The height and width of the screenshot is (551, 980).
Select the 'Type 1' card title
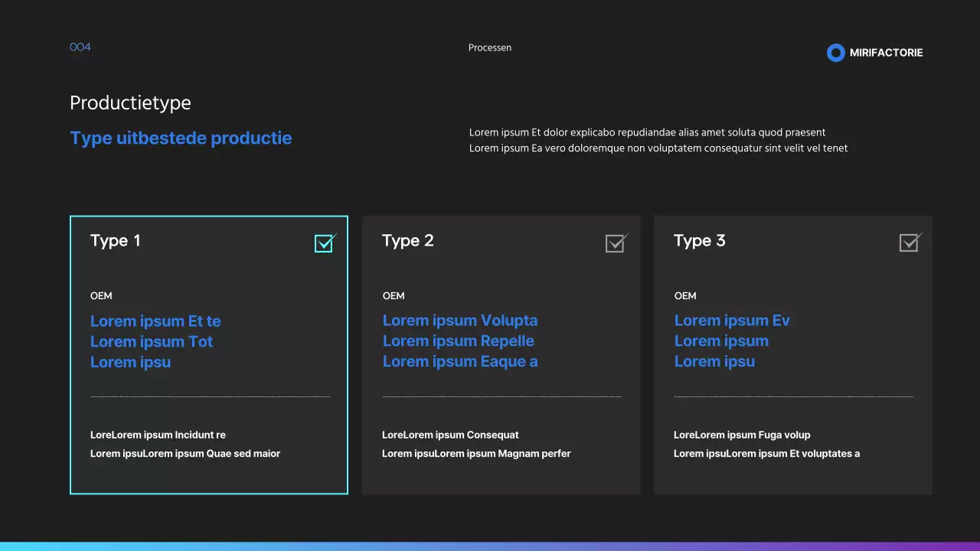click(x=116, y=240)
